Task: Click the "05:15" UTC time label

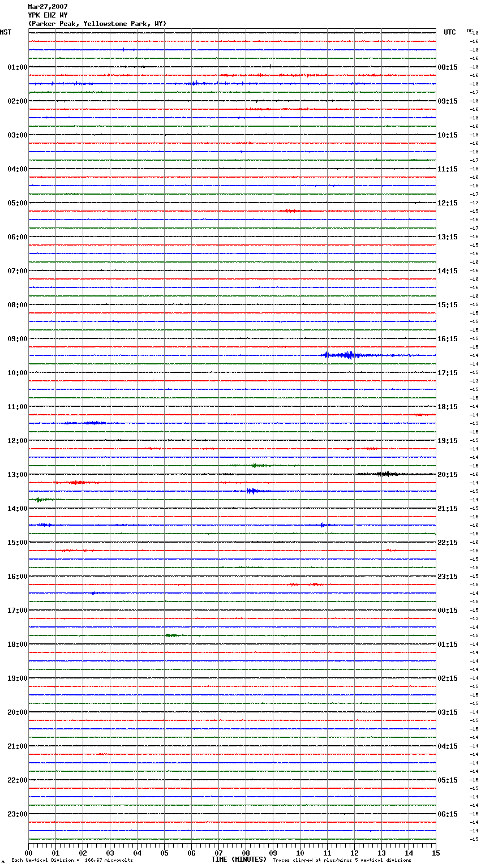Action: [x=448, y=780]
